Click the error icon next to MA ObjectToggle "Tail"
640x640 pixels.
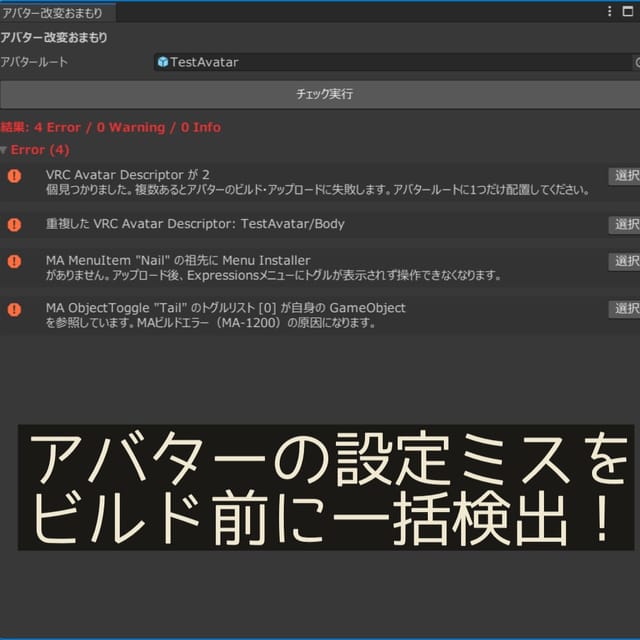[x=14, y=309]
